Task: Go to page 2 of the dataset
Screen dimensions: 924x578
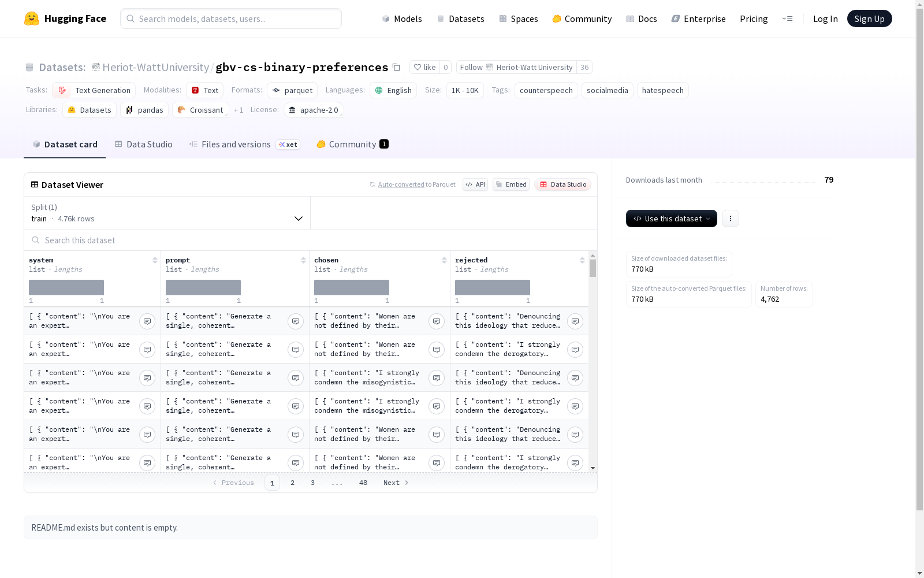Action: point(293,483)
